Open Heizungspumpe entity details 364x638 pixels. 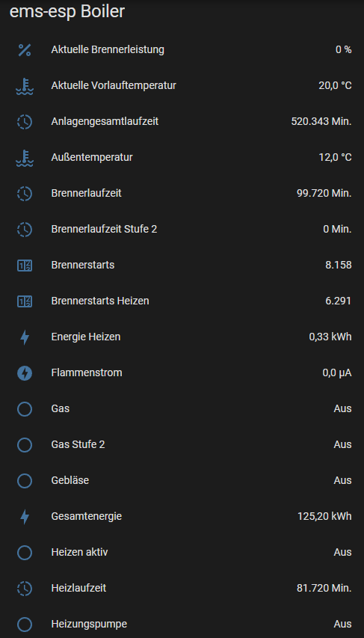coord(182,624)
